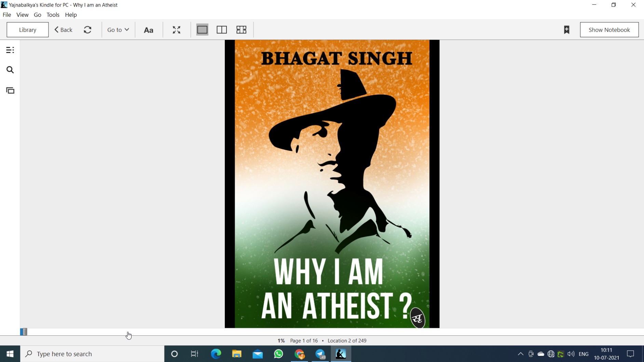Open WhatsApp from the taskbar

tap(278, 354)
